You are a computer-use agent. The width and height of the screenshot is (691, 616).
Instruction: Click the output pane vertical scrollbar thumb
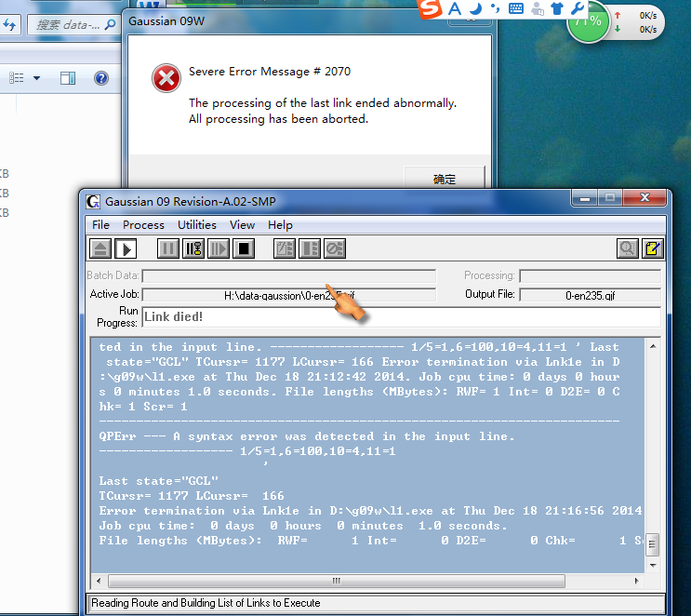[653, 544]
